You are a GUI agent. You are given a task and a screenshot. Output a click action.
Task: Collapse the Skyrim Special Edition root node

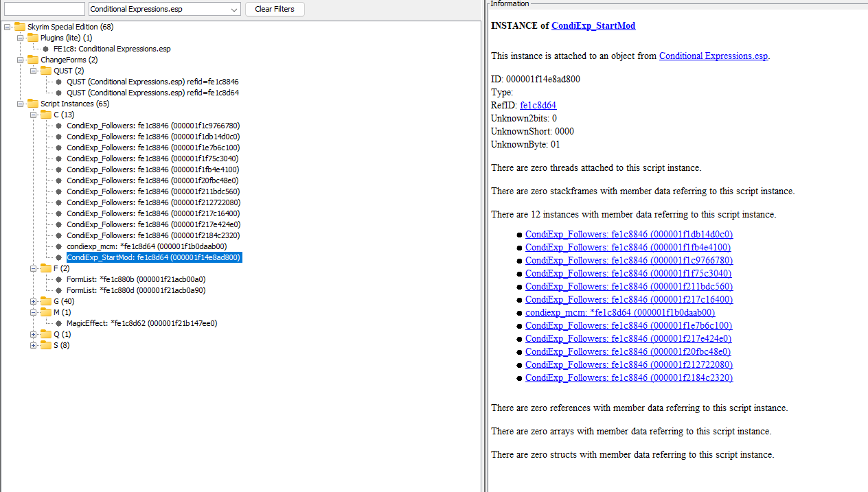(x=8, y=27)
